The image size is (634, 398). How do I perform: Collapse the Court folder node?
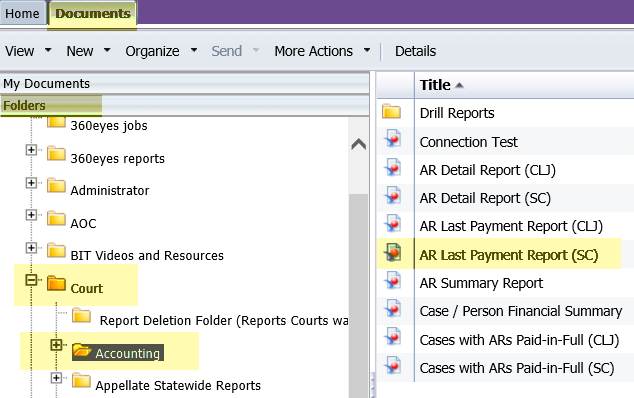31,280
